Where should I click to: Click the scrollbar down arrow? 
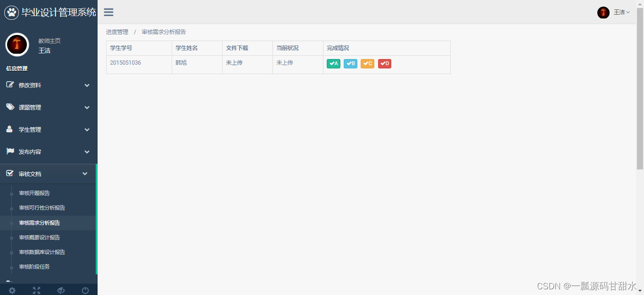(x=640, y=291)
